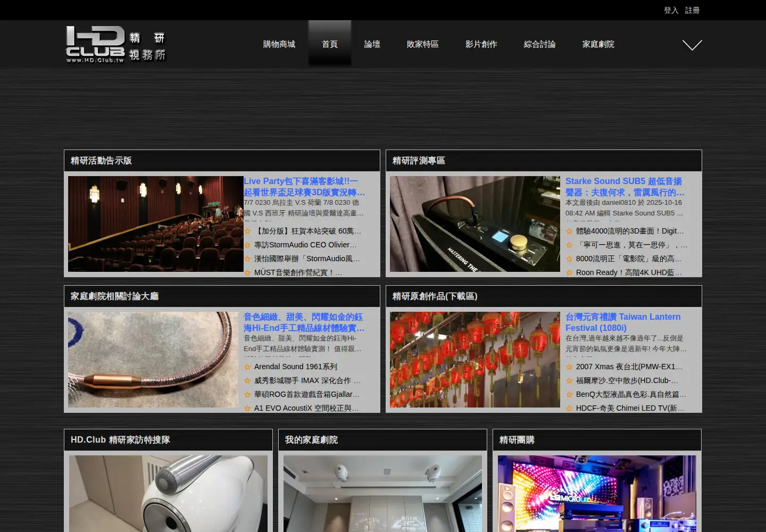Click the star icon beside 2007 Xmas 夜台北

pyautogui.click(x=569, y=367)
